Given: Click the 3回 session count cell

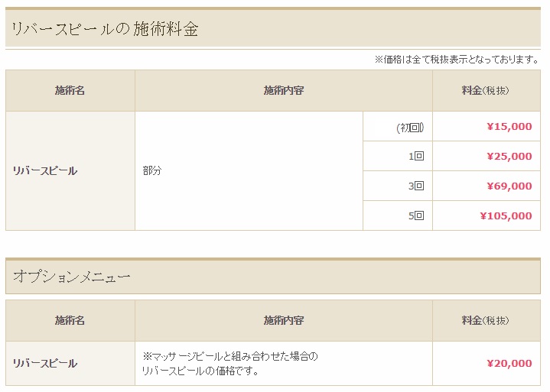Looking at the screenshot, I should pos(416,186).
